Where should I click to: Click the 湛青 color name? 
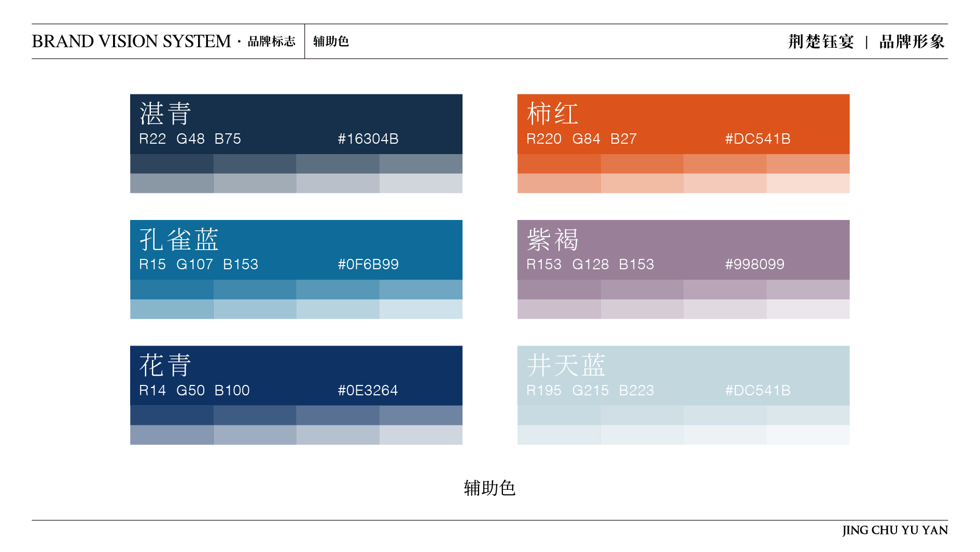(x=165, y=114)
